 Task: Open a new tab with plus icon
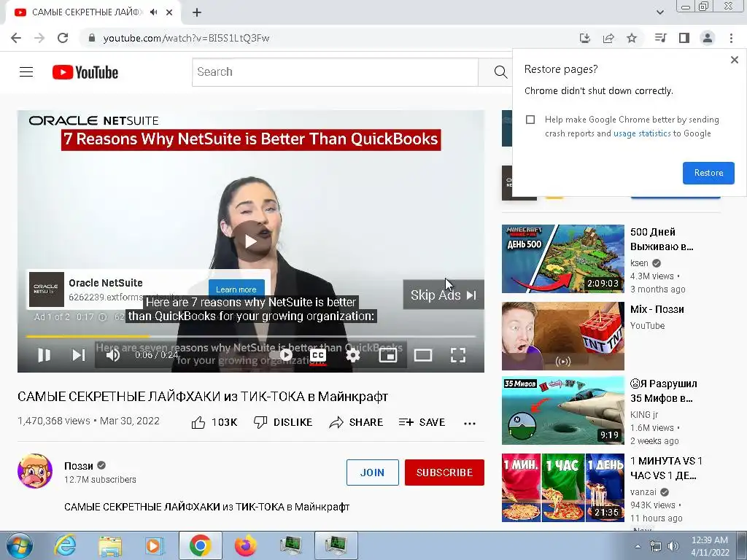[x=197, y=12]
